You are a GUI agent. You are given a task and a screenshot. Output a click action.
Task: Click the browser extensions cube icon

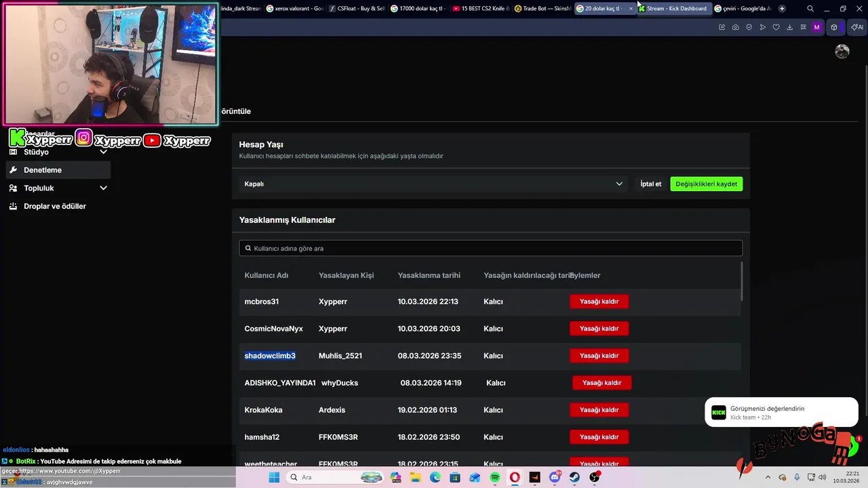pyautogui.click(x=834, y=27)
